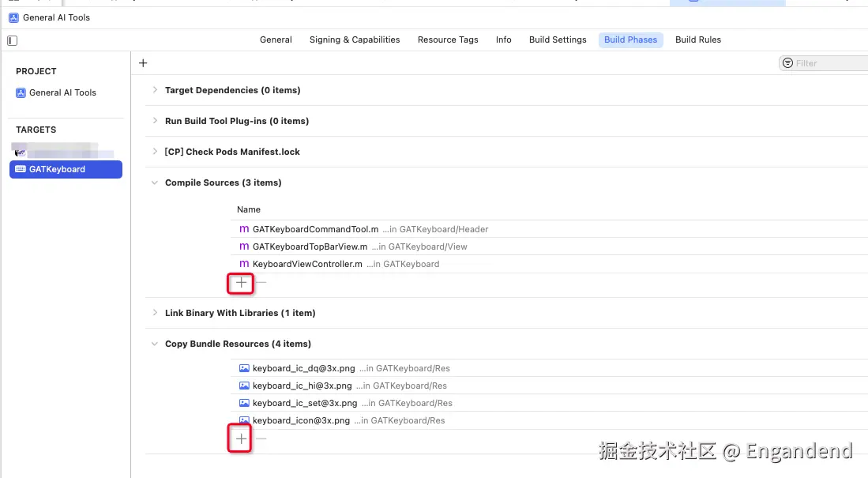Add a file to Compile Sources
Image resolution: width=868 pixels, height=478 pixels.
coord(241,283)
